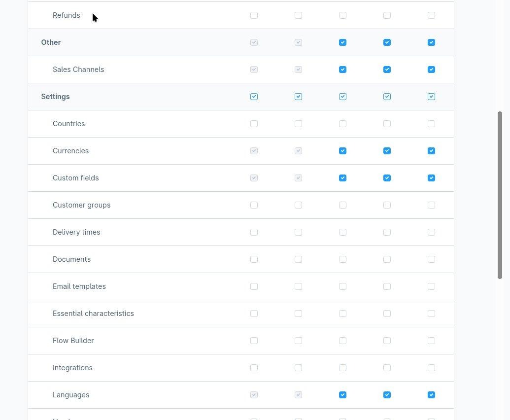Viewport: 510px width, 420px height.
Task: Click the Other category label
Action: click(x=51, y=42)
